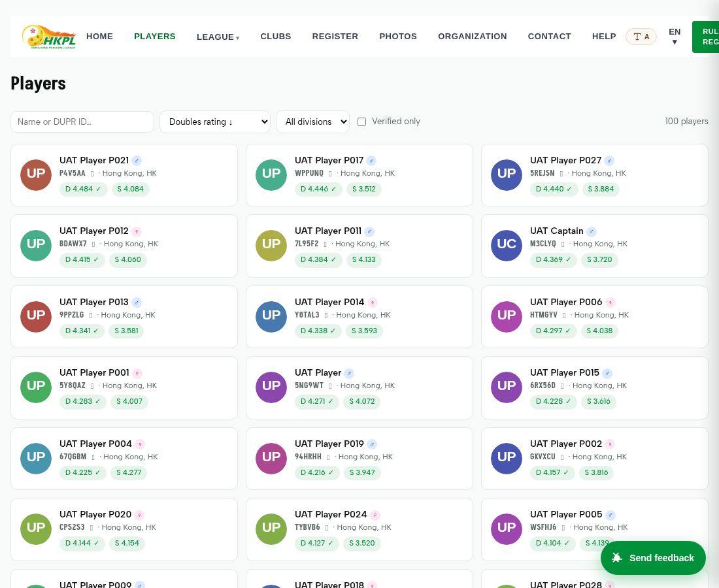The height and width of the screenshot is (588, 719).
Task: Click the gender icon beside UAT Player P002
Action: (x=610, y=444)
